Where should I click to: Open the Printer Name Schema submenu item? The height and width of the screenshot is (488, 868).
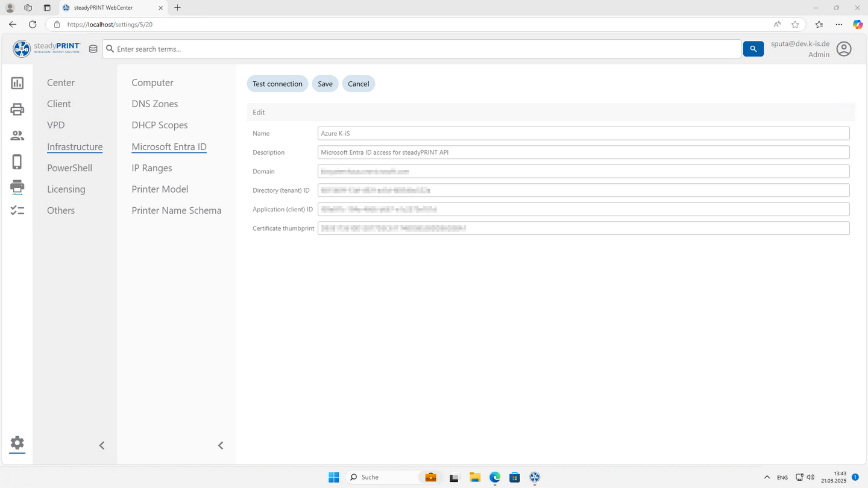(x=177, y=210)
